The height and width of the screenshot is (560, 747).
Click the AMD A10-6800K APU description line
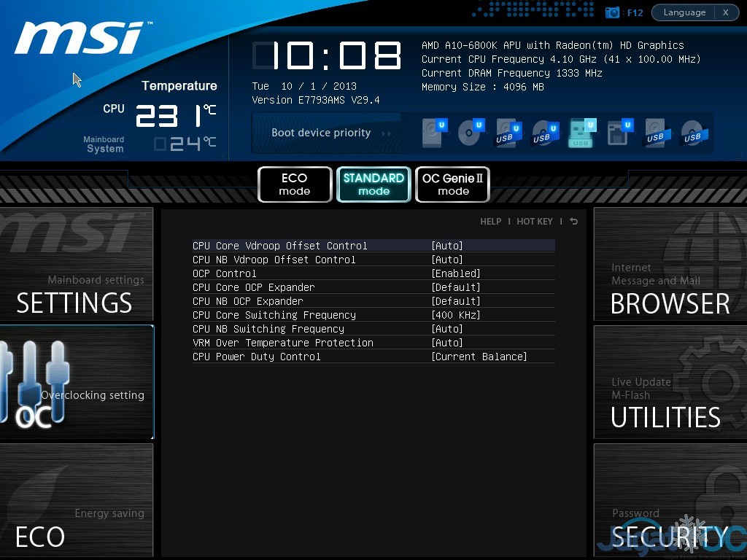coord(553,45)
